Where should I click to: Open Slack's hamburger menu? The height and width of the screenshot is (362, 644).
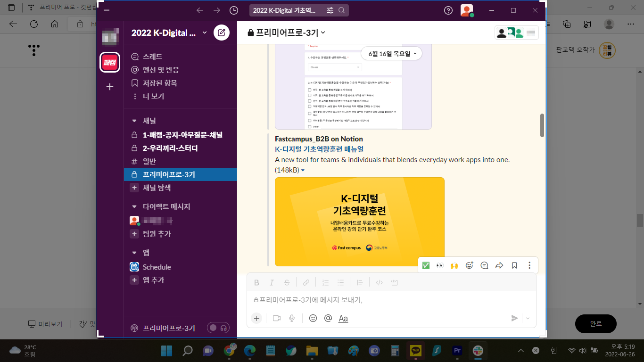point(106,10)
